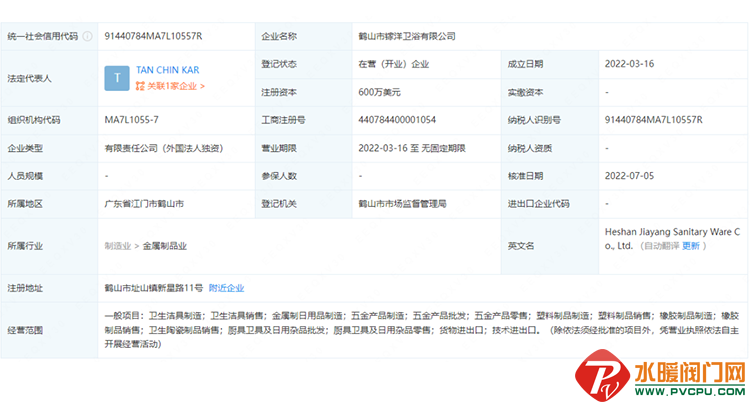The width and height of the screenshot is (750, 406).
Task: Click registration status 在营（开业）企业
Action: (394, 64)
